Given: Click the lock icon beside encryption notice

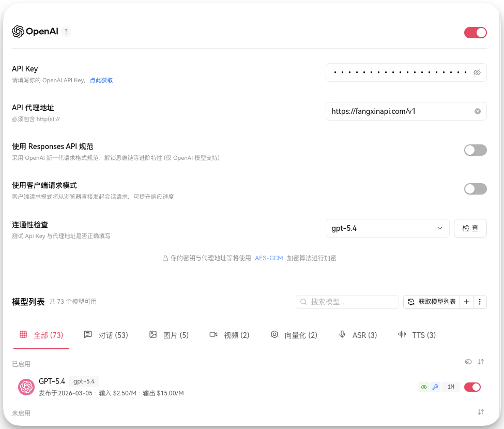Looking at the screenshot, I should click(x=165, y=258).
